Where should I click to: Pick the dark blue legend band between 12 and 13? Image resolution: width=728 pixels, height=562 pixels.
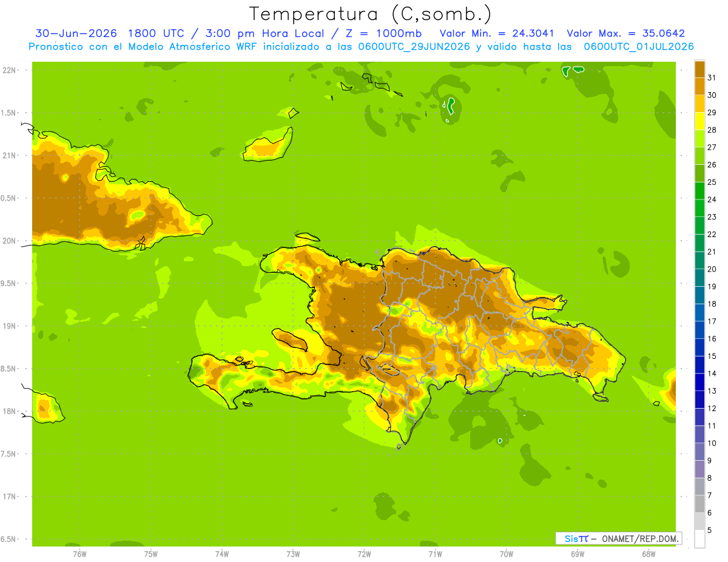click(x=699, y=400)
